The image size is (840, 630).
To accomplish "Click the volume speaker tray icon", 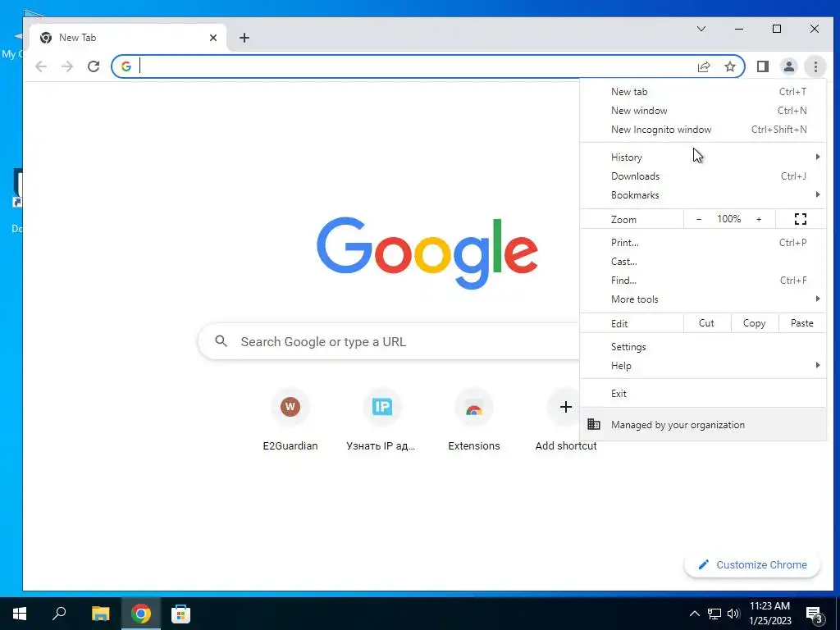I will click(x=733, y=614).
